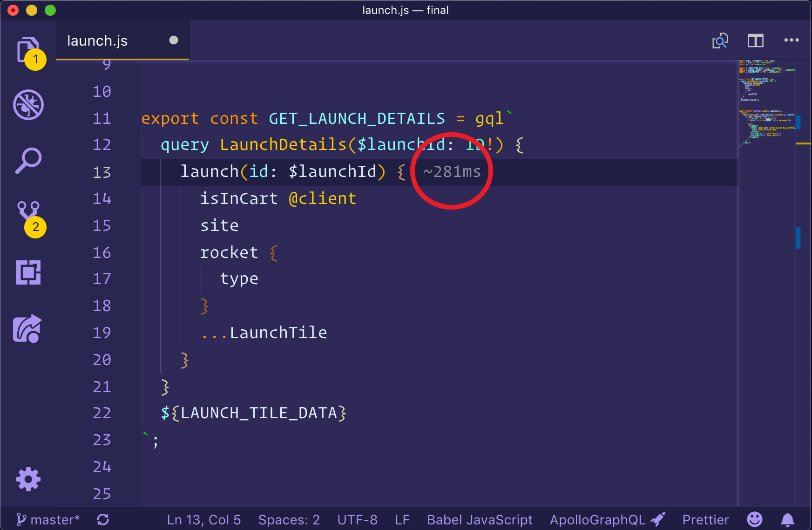Open the Extensions view
This screenshot has width=812, height=530.
tap(28, 273)
